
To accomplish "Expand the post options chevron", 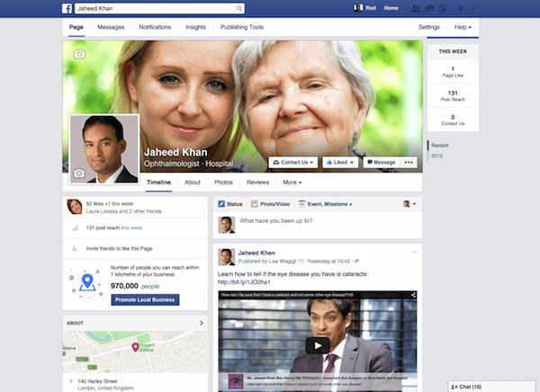I will (x=414, y=251).
